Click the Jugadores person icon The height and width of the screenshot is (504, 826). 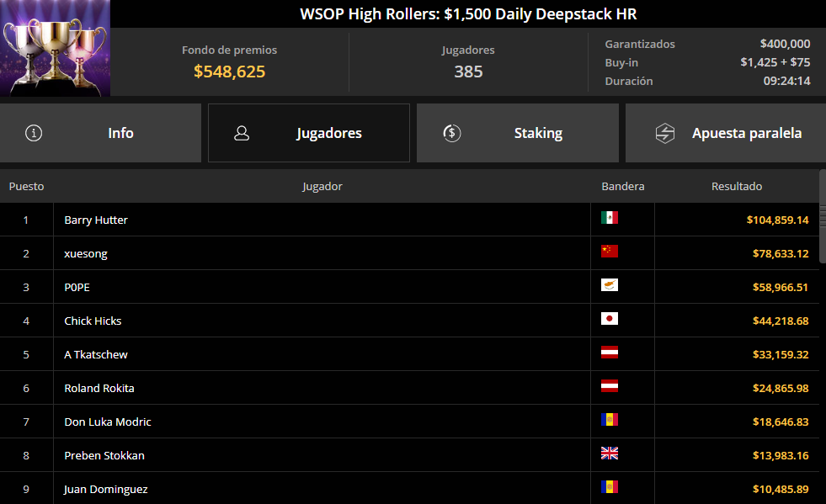pyautogui.click(x=242, y=133)
